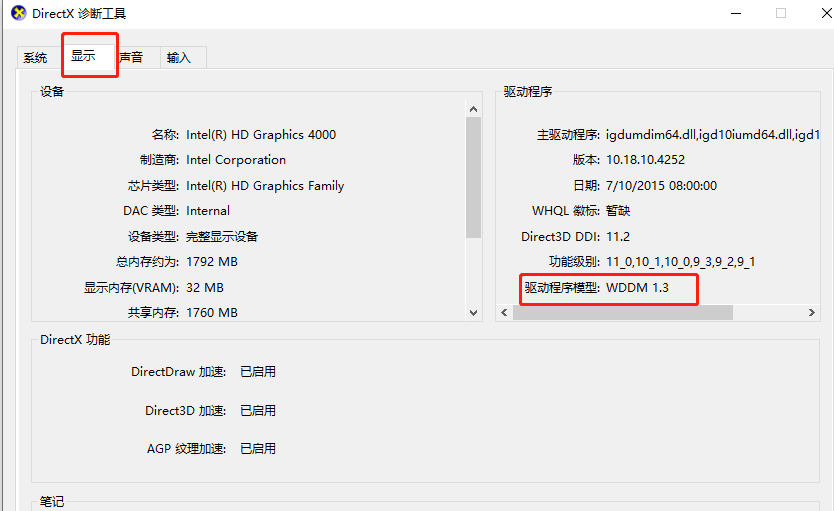Screen dimensions: 834x511
Task: Switch to the 系统 tab
Action: 36,58
